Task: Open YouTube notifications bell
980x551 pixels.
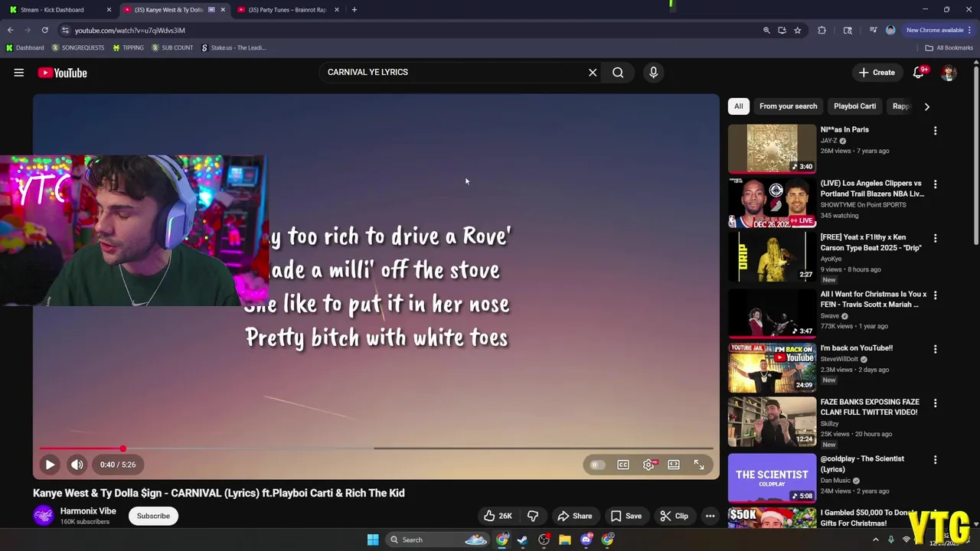Action: 919,73
